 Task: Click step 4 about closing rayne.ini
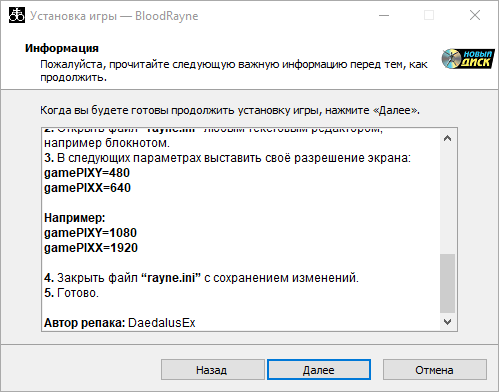tap(201, 278)
